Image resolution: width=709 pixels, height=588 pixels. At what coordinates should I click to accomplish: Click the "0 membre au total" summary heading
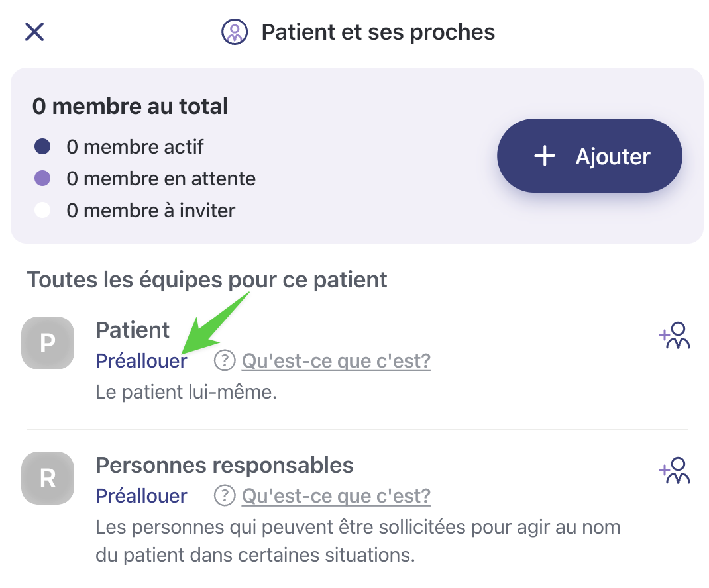pyautogui.click(x=130, y=107)
